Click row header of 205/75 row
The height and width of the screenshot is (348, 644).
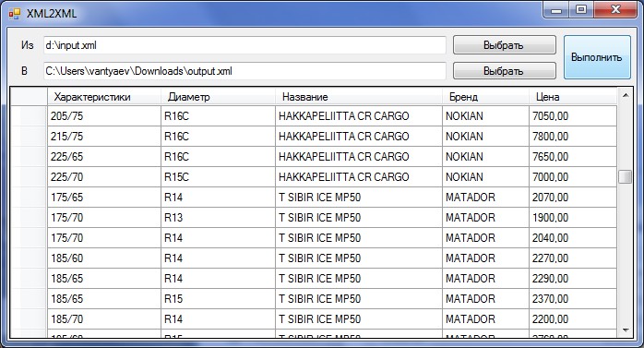tap(29, 116)
